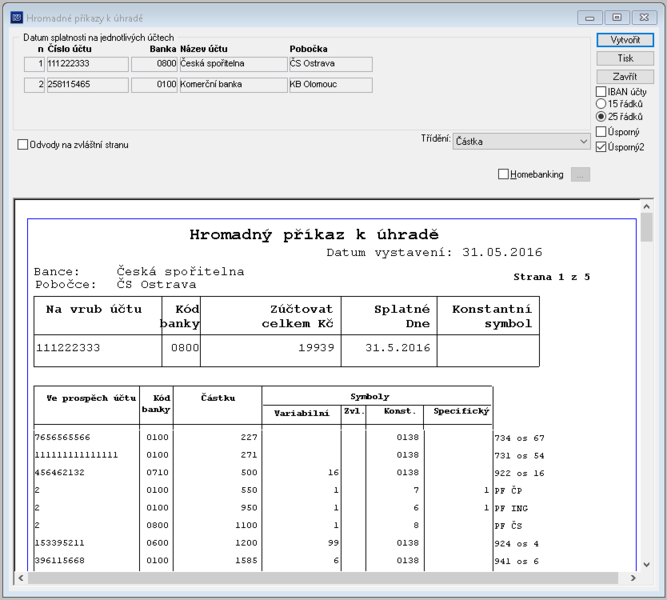Click row number 1 field
The height and width of the screenshot is (600, 667).
pyautogui.click(x=34, y=64)
